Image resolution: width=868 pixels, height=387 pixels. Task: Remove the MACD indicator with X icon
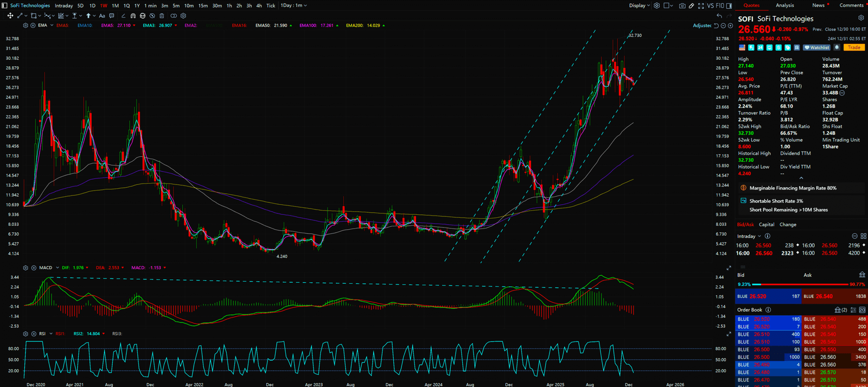click(x=33, y=268)
